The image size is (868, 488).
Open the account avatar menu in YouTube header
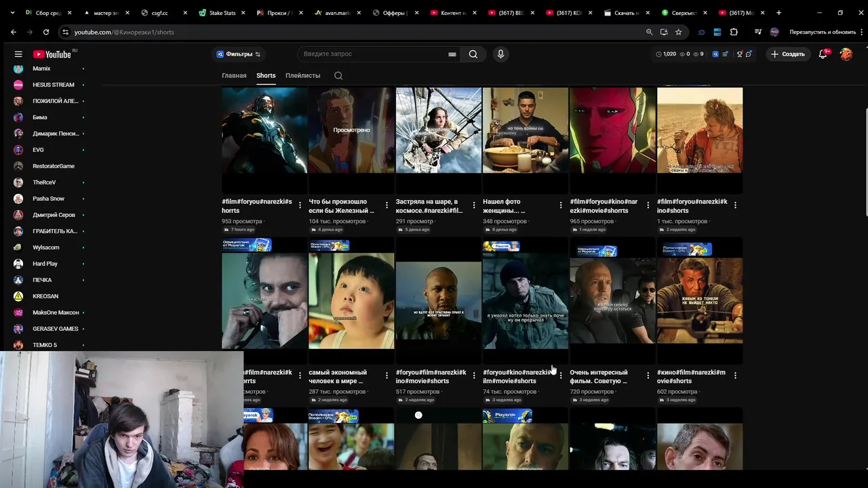pos(846,54)
